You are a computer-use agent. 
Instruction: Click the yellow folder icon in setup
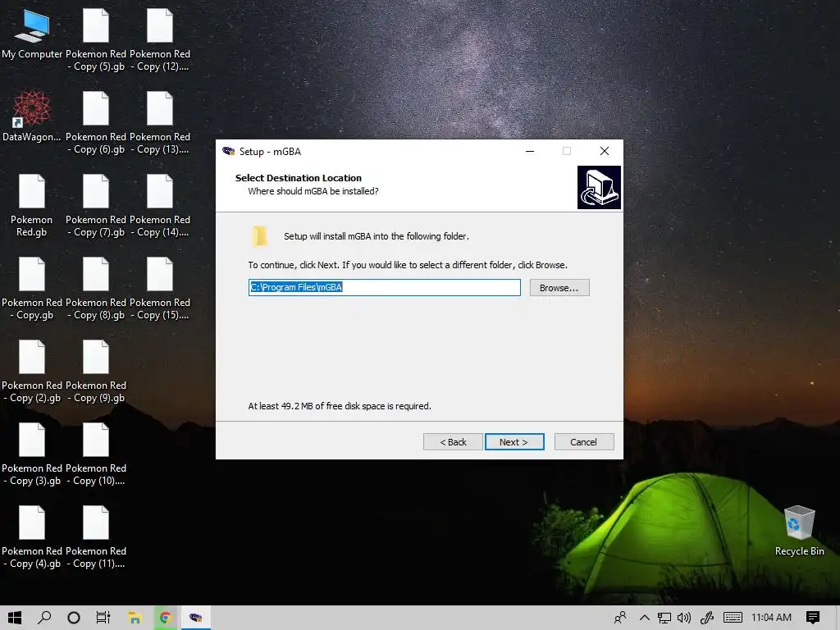(x=260, y=236)
